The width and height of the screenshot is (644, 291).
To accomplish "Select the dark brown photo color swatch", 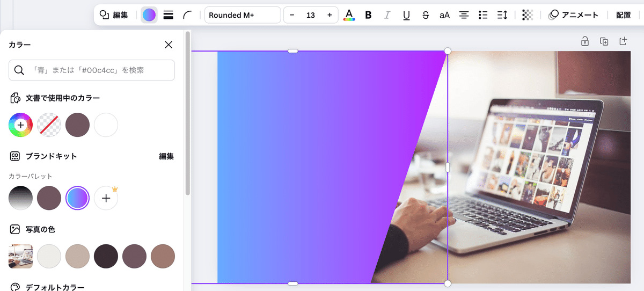I will 106,256.
